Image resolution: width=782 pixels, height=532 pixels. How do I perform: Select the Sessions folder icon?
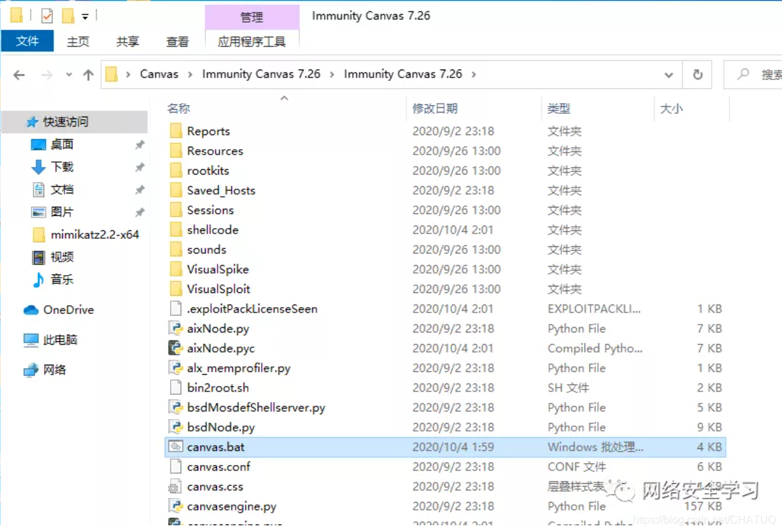175,210
